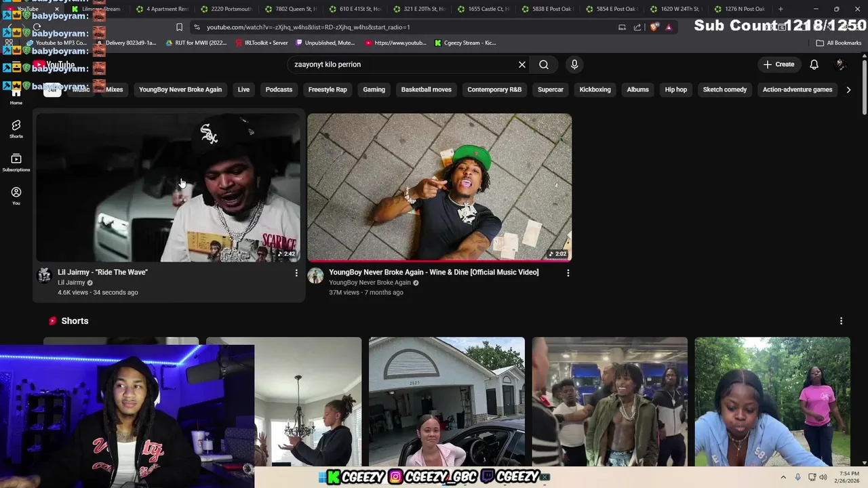Open the Unpublished, Mute bookmark
The width and height of the screenshot is (868, 488).
325,43
